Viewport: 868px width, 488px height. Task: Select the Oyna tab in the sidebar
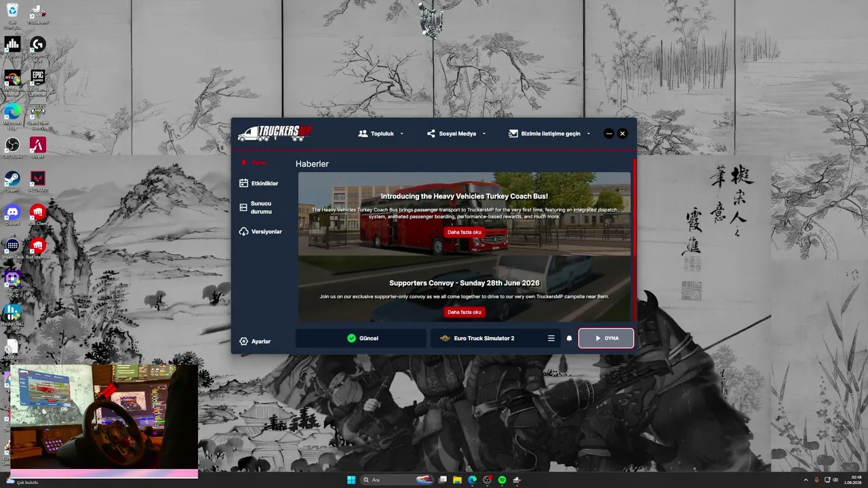click(x=254, y=163)
